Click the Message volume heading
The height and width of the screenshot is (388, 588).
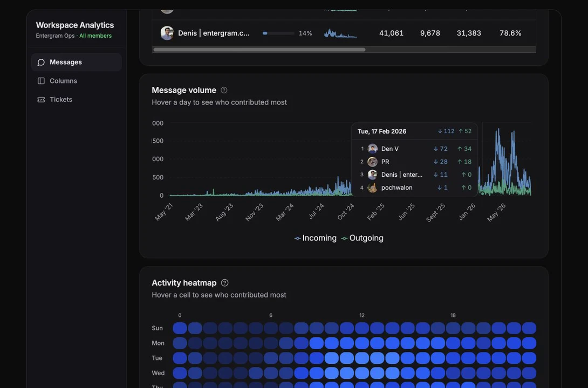pyautogui.click(x=184, y=90)
